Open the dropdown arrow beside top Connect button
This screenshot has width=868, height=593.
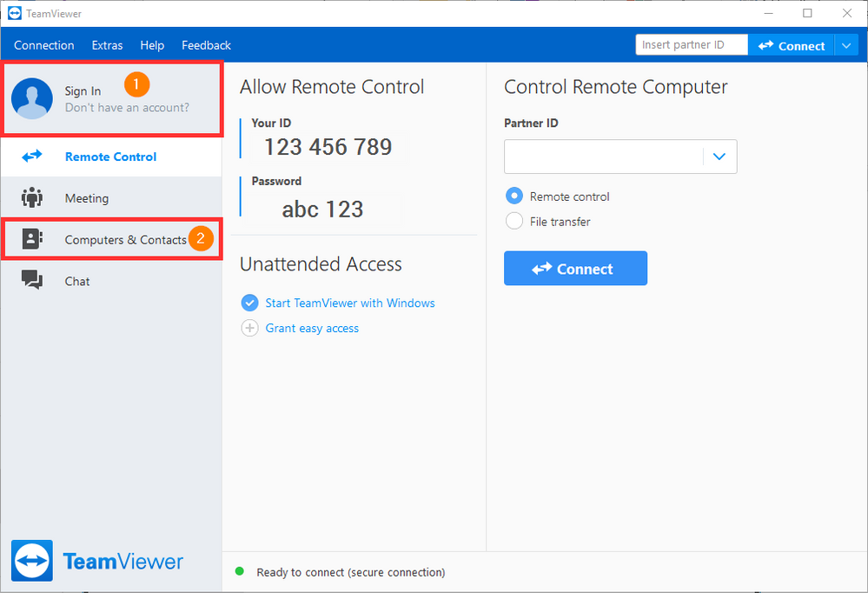[x=846, y=45]
